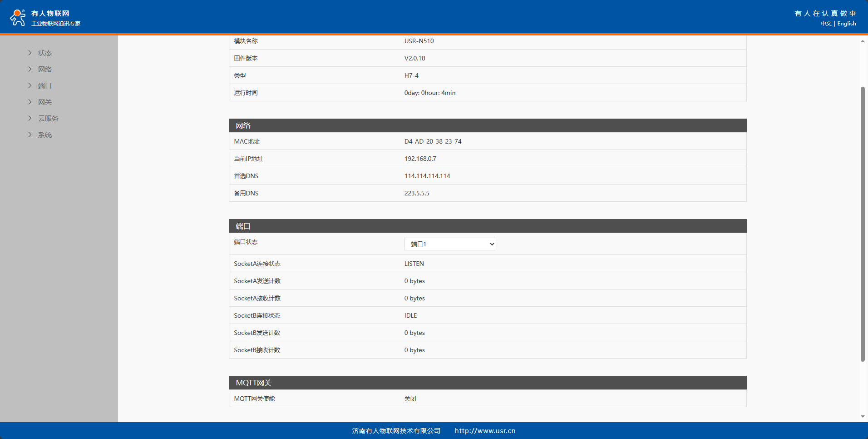This screenshot has width=868, height=439.
Task: Go to 云服务 in the sidebar
Action: (x=48, y=119)
